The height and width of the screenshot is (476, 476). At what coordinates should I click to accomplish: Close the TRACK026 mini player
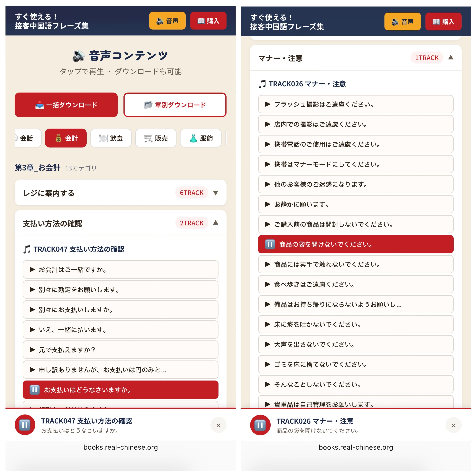click(453, 425)
